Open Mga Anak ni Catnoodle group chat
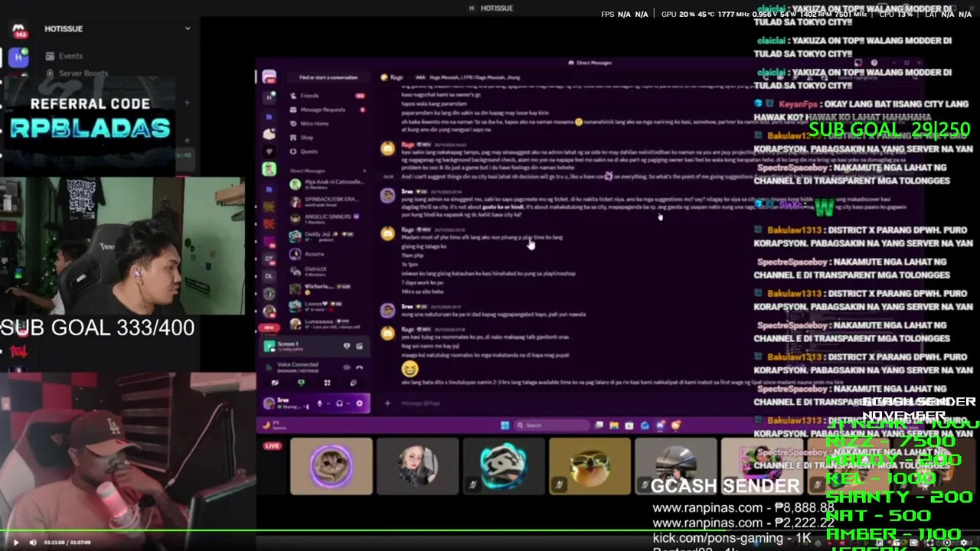Image resolution: width=980 pixels, height=551 pixels. tap(328, 184)
